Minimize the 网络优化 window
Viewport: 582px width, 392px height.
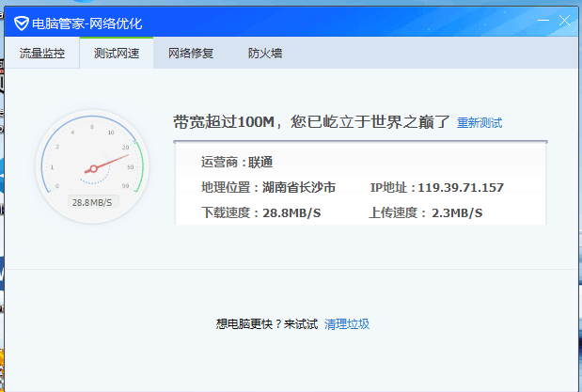coord(543,20)
